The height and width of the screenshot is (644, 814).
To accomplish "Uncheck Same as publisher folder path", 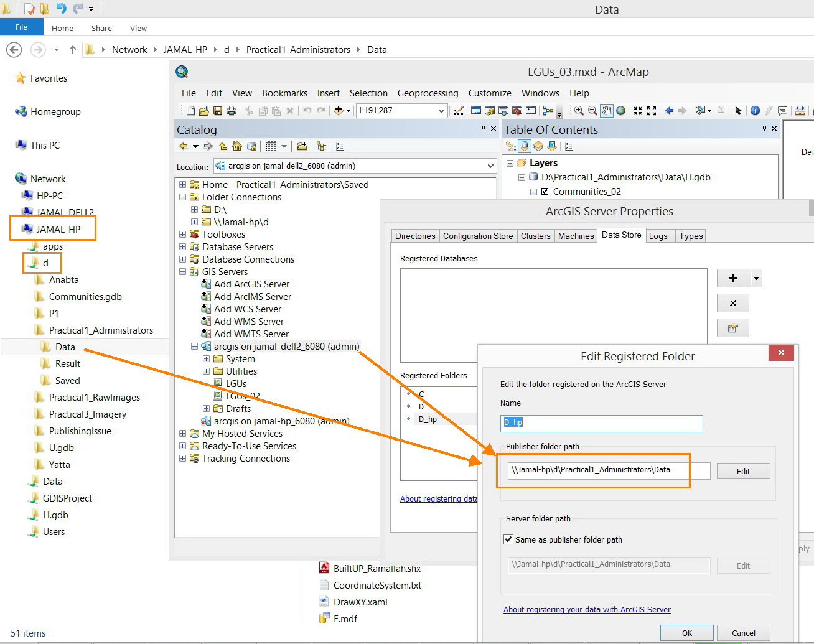I will tap(508, 539).
